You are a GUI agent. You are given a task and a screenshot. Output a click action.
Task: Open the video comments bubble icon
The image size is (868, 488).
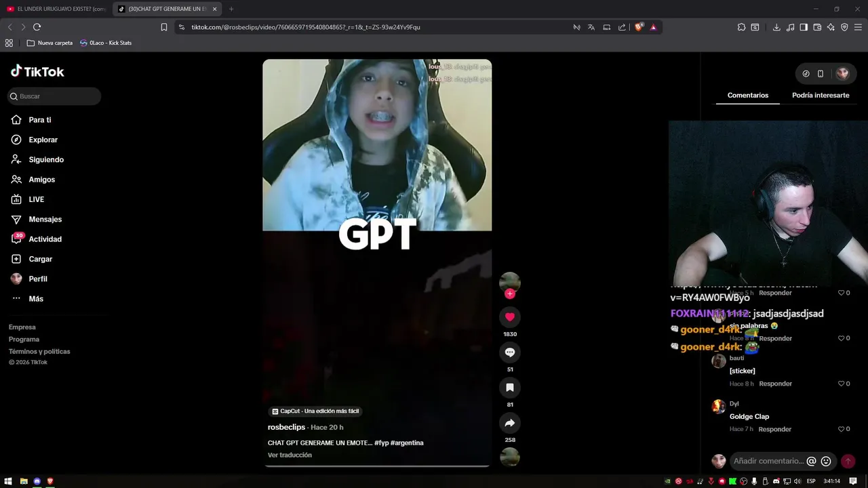510,352
